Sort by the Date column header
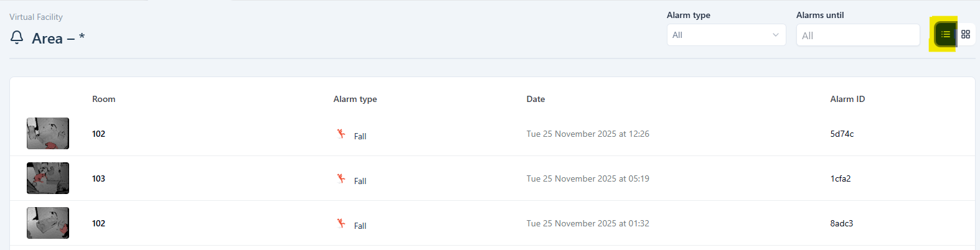The image size is (980, 250). click(535, 99)
